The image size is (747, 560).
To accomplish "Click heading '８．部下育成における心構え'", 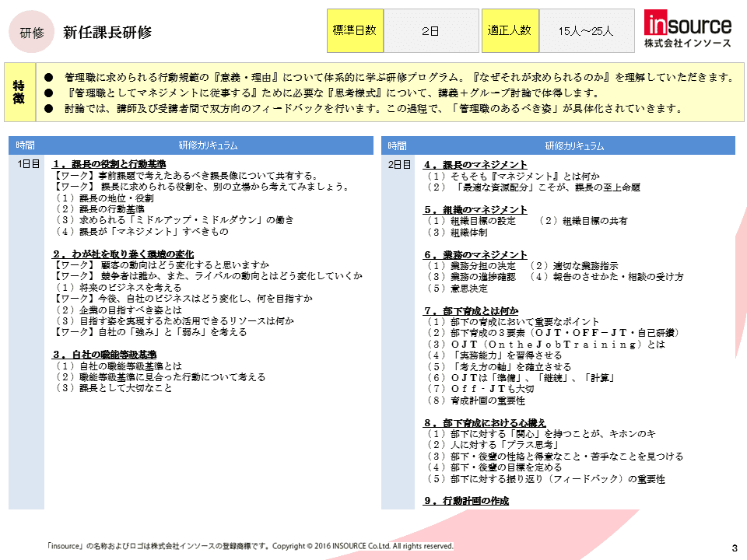I will 485,423.
